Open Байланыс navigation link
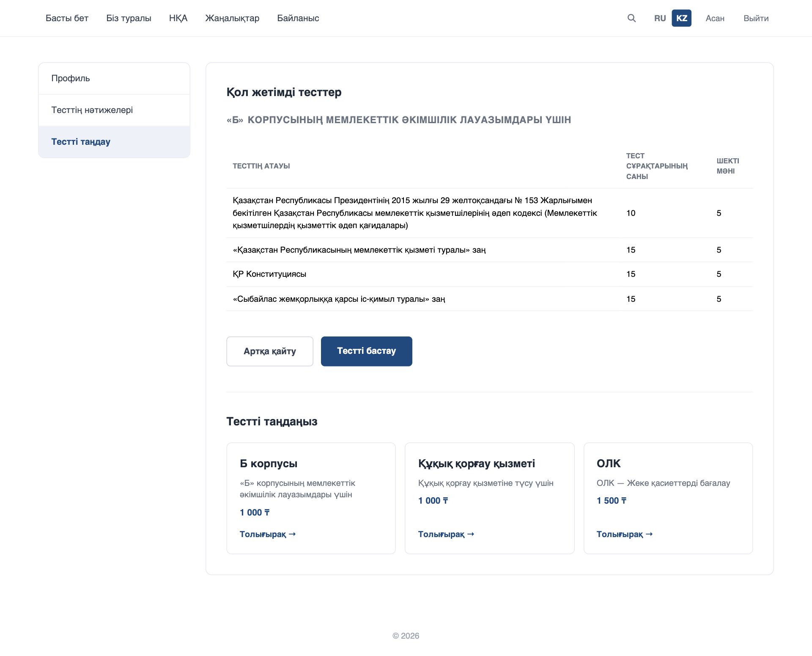The image size is (812, 656). point(298,18)
